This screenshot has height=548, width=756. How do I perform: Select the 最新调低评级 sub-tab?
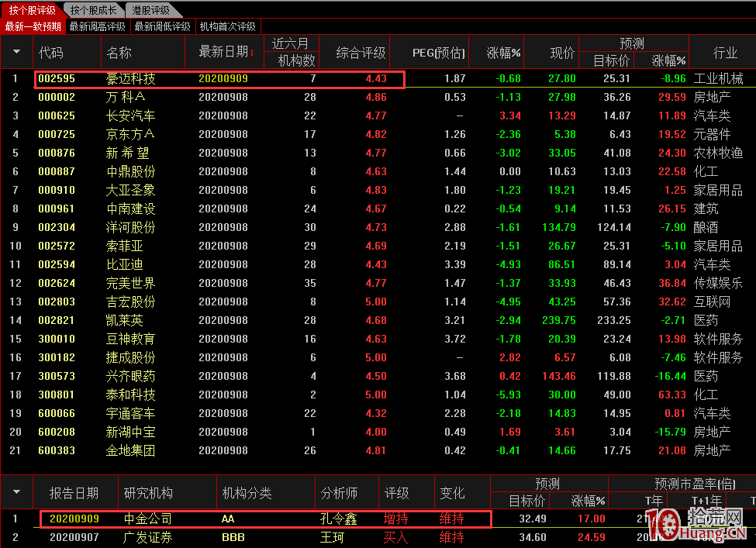[x=163, y=26]
